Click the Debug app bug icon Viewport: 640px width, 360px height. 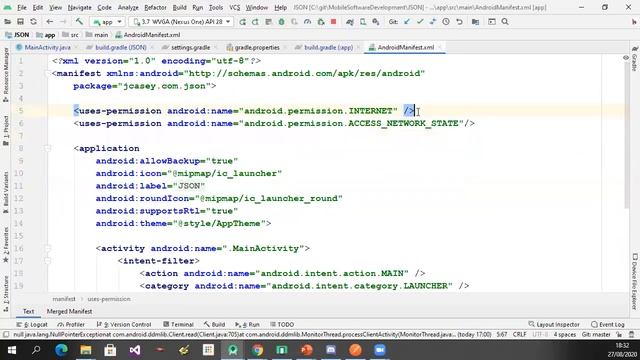[x=282, y=22]
